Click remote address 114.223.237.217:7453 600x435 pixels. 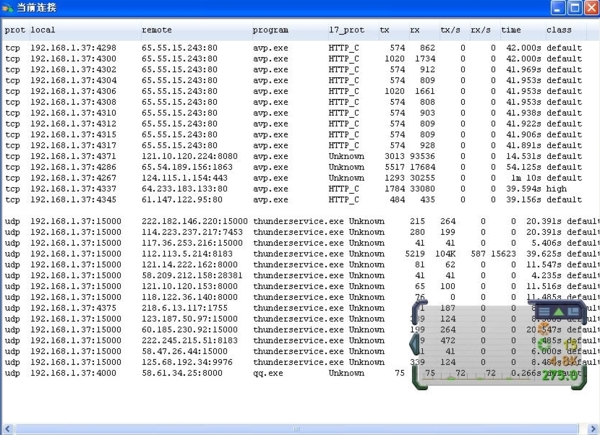coord(192,232)
